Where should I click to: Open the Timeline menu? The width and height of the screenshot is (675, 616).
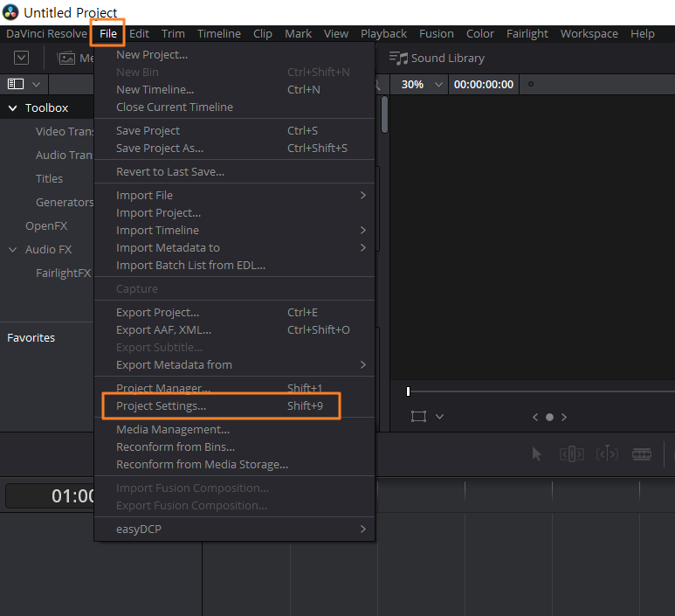tap(218, 33)
